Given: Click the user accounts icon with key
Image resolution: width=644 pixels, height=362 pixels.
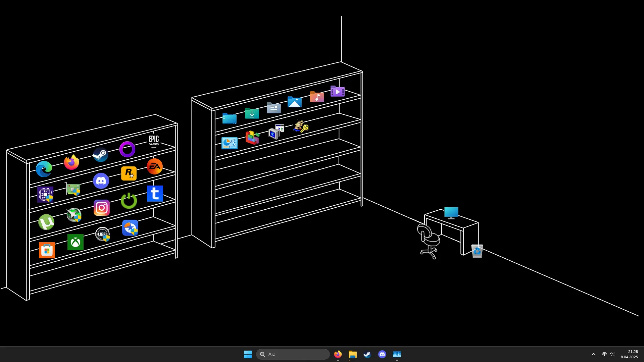Looking at the screenshot, I should [301, 126].
